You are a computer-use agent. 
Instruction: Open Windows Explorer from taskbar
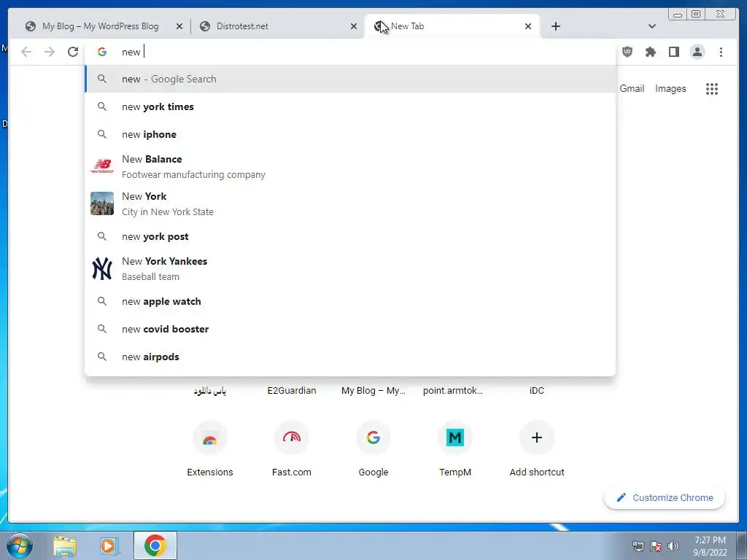(x=65, y=546)
